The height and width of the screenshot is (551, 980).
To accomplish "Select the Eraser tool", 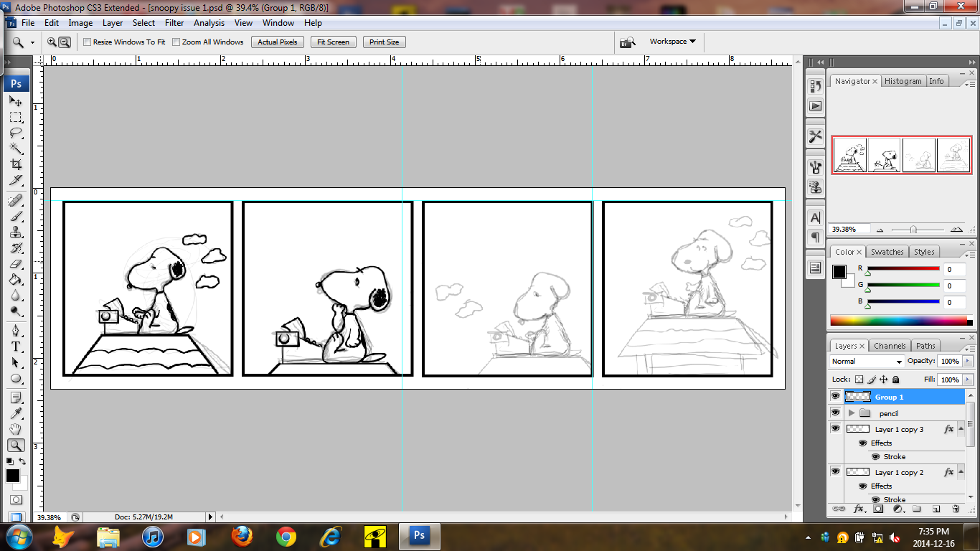I will point(16,263).
